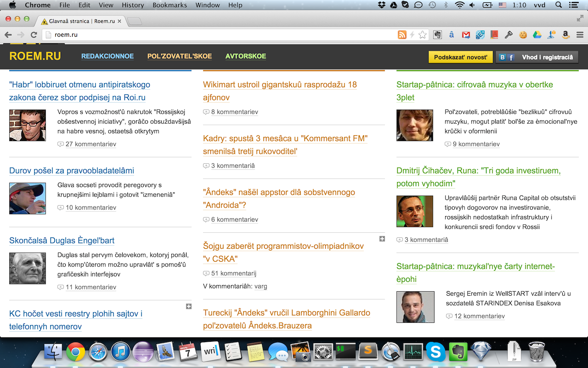Click the key password extension icon
The height and width of the screenshot is (368, 588).
509,34
